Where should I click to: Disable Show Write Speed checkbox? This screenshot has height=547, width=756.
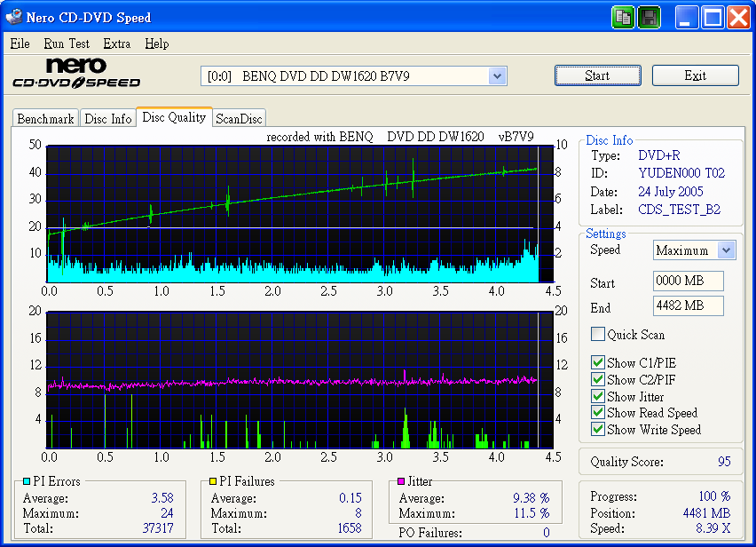(598, 429)
